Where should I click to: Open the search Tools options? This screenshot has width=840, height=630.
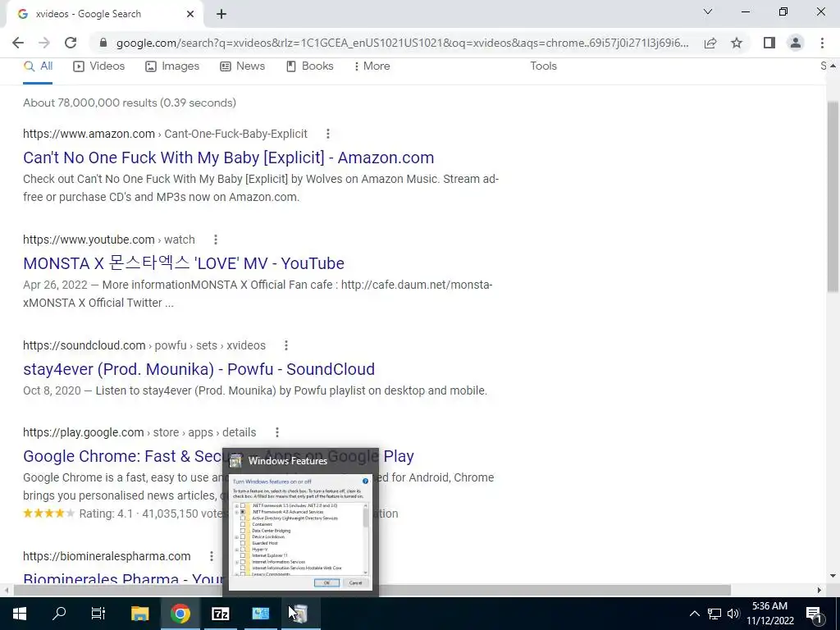[543, 66]
